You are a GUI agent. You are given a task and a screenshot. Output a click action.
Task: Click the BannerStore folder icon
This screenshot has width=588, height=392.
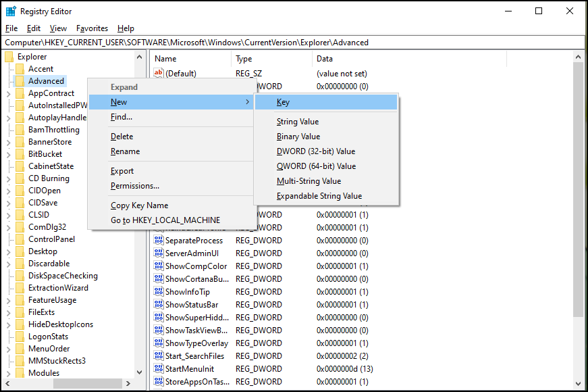pos(20,142)
